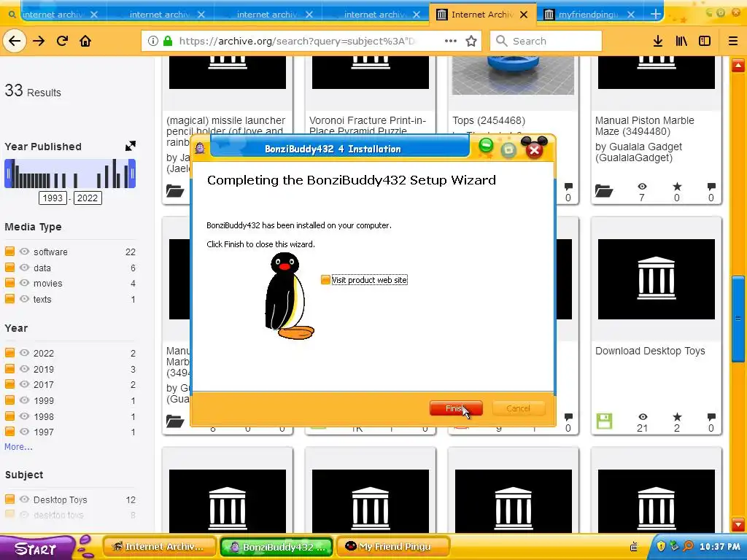Click the right handle of year range slider
The height and width of the screenshot is (560, 747).
[x=133, y=174]
